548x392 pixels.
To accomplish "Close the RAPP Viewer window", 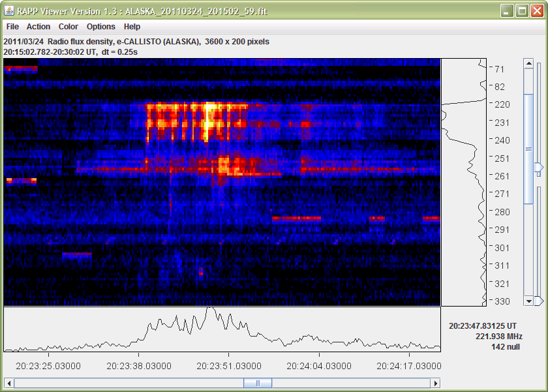I will 537,10.
